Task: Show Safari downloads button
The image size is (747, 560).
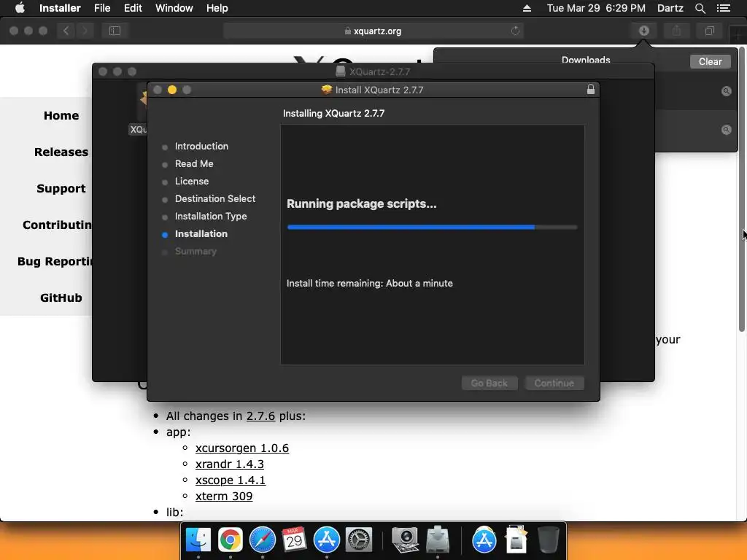Action: (x=643, y=31)
